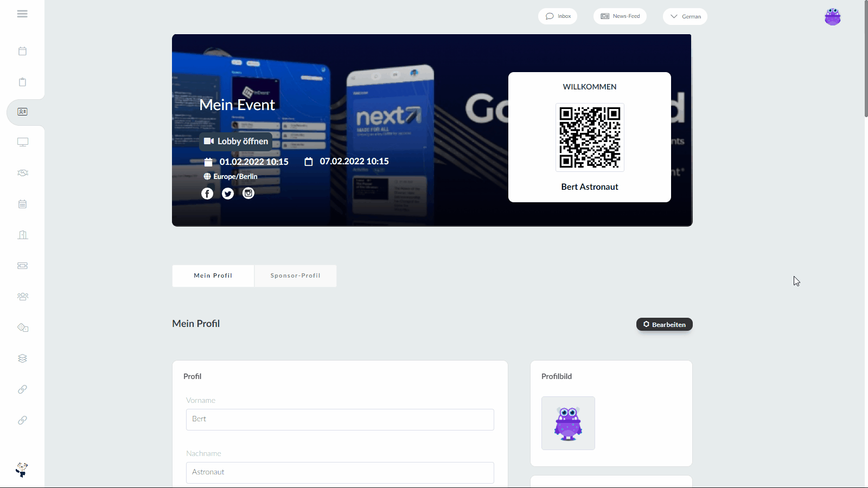The height and width of the screenshot is (488, 868).
Task: Click the Europe/Berlin timezone text
Action: point(235,176)
